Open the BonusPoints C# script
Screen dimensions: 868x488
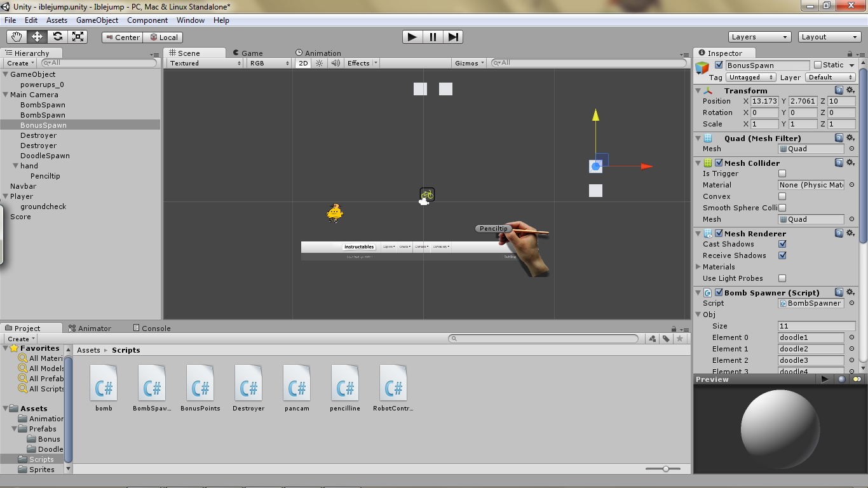point(200,388)
